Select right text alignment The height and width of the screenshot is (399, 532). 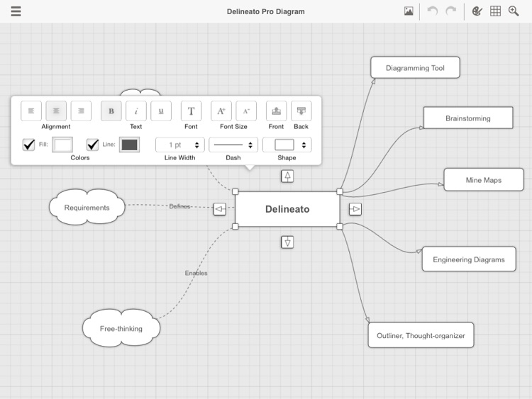click(x=81, y=111)
